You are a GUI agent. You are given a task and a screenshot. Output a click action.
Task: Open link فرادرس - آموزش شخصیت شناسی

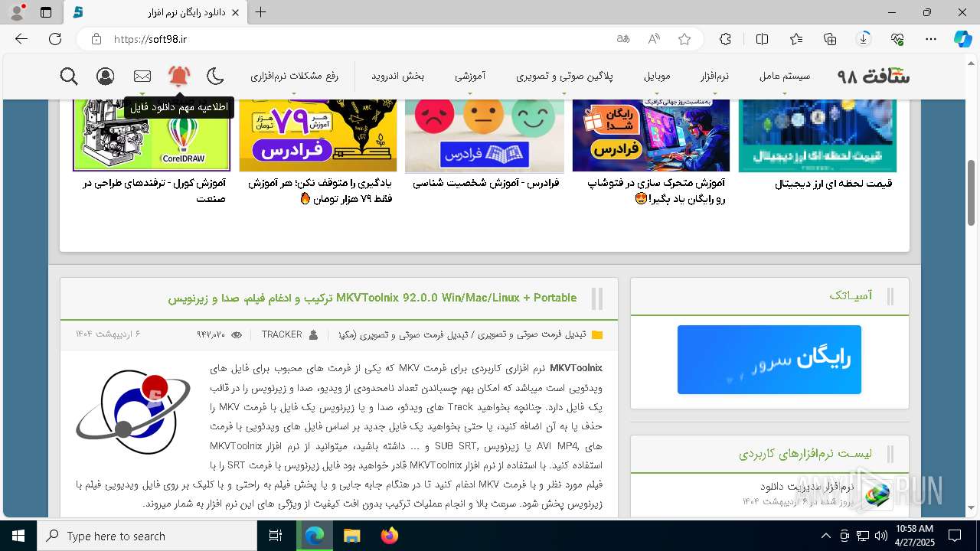[x=486, y=184]
